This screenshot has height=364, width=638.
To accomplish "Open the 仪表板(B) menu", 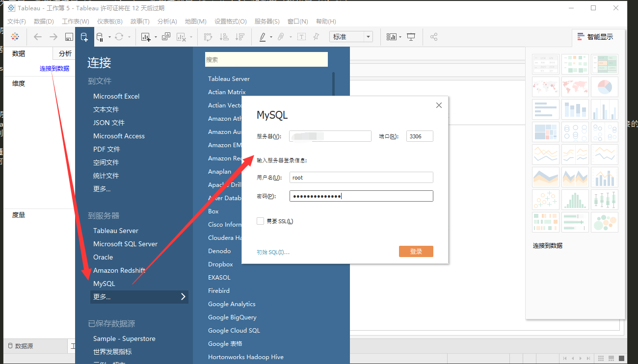I will tap(110, 22).
